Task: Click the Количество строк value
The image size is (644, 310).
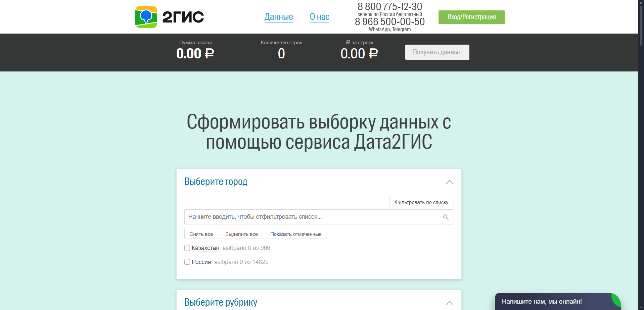Action: [x=281, y=54]
